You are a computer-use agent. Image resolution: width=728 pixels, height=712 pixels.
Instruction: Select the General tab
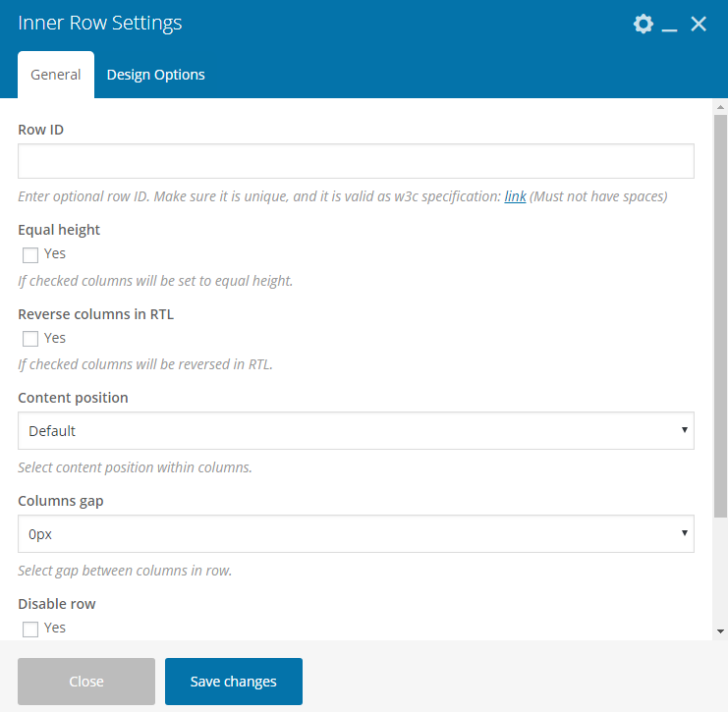[x=56, y=75]
